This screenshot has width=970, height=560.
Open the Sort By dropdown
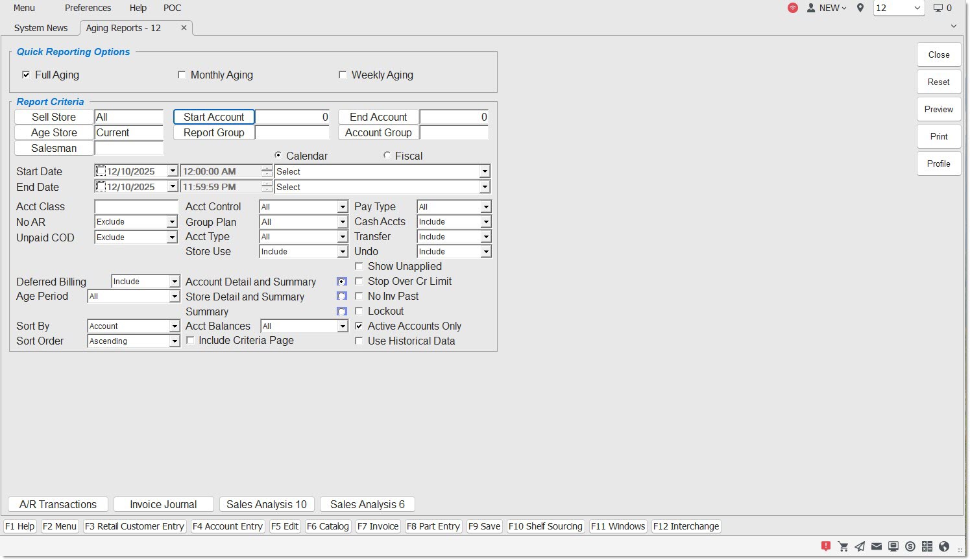tap(174, 326)
